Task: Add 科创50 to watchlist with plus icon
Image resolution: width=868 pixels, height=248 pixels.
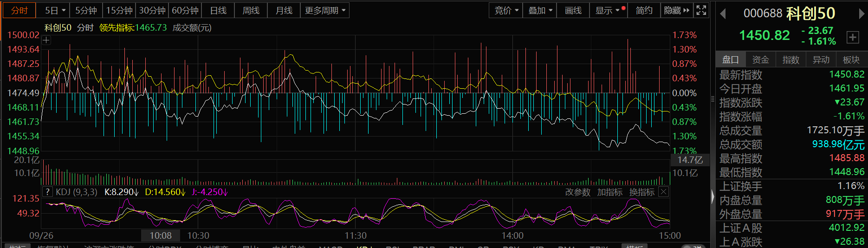Action: 852,38
